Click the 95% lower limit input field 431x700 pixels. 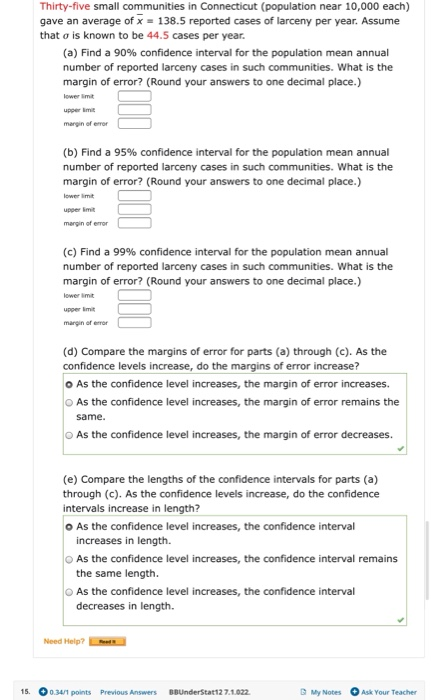click(134, 196)
